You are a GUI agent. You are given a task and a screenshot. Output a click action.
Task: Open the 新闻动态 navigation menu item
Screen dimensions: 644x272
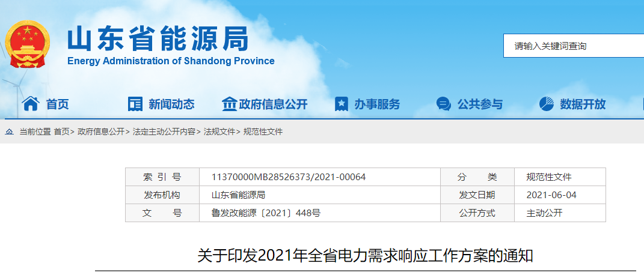pos(171,104)
